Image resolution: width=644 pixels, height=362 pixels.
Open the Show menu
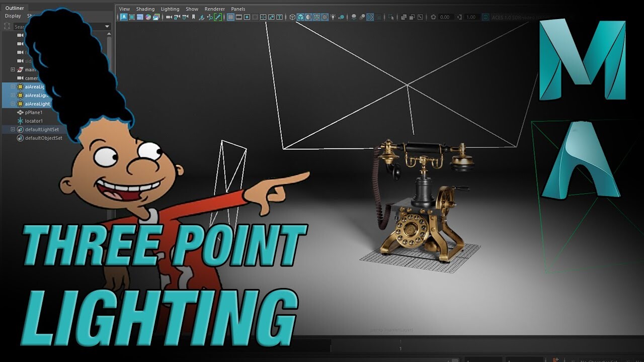coord(192,9)
